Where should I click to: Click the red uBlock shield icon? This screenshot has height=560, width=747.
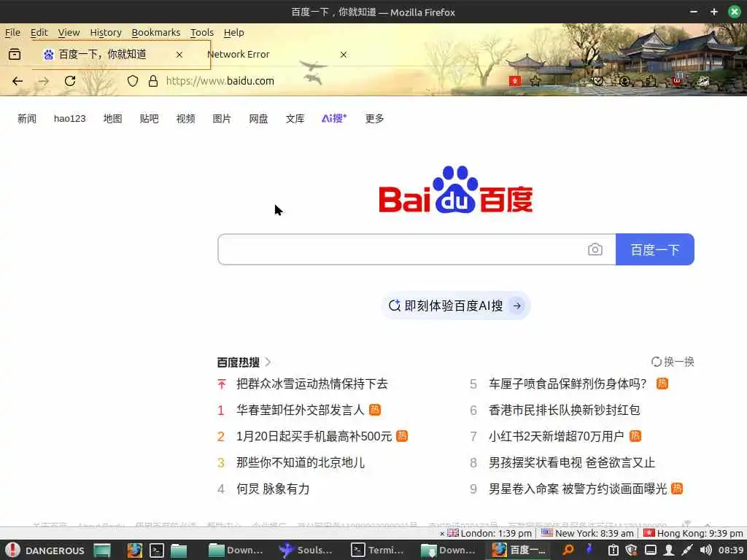pyautogui.click(x=676, y=80)
